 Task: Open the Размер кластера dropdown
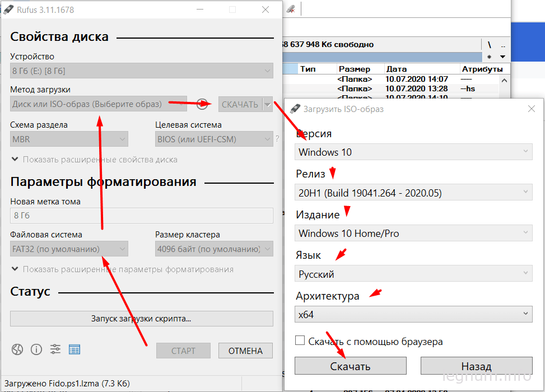214,249
